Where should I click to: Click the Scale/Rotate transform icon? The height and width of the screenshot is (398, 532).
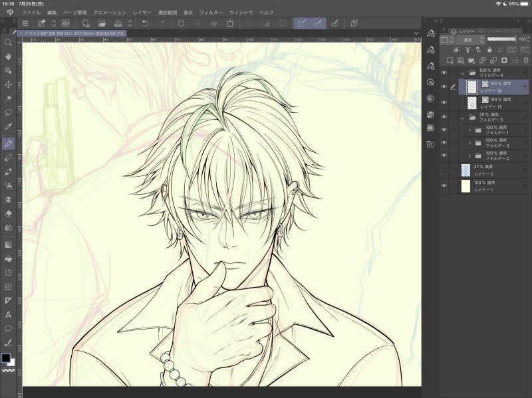(x=230, y=23)
